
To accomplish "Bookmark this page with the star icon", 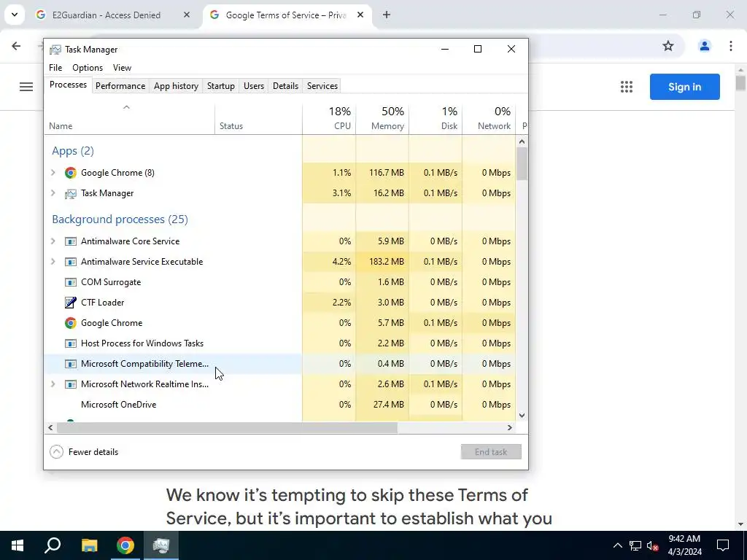I will coord(668,46).
